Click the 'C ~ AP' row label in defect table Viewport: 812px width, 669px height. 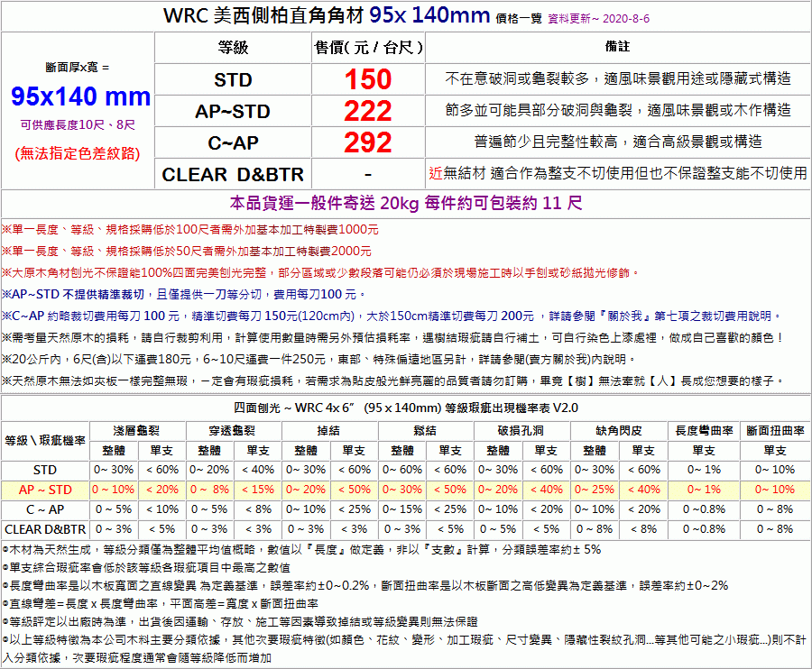(45, 509)
